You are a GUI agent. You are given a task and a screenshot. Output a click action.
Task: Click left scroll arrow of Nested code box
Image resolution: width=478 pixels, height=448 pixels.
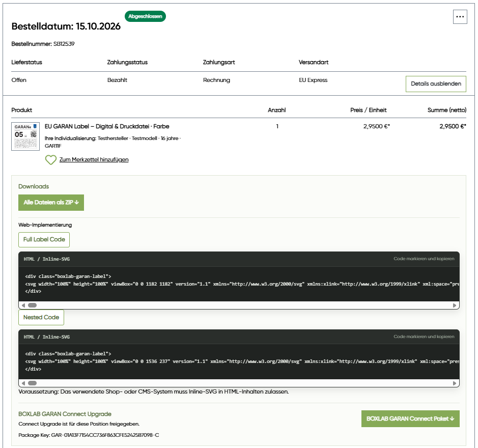tap(23, 383)
